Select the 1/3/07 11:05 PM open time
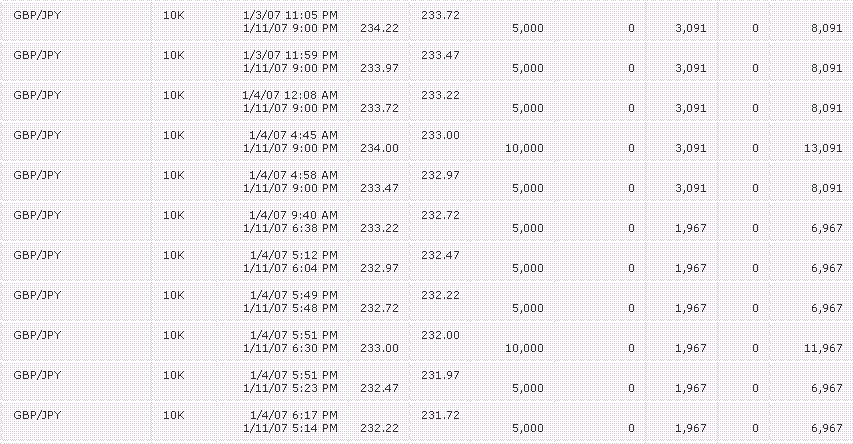Viewport: 853px width, 444px height. coord(290,15)
